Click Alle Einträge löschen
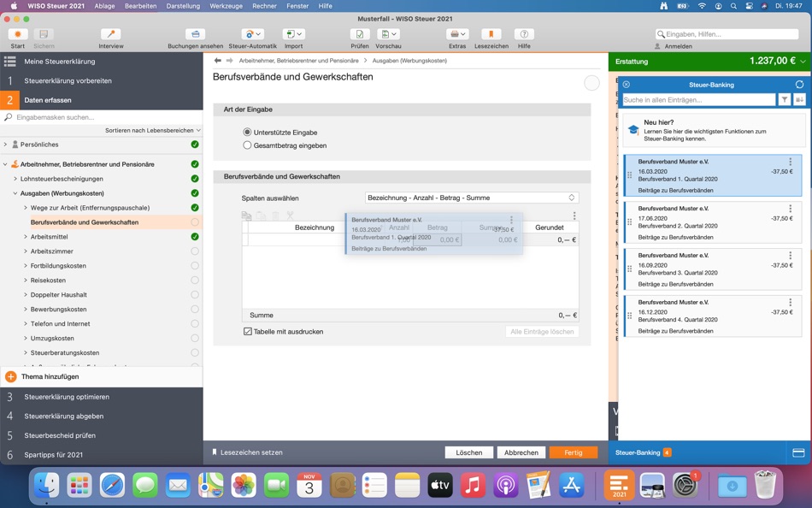 542,333
